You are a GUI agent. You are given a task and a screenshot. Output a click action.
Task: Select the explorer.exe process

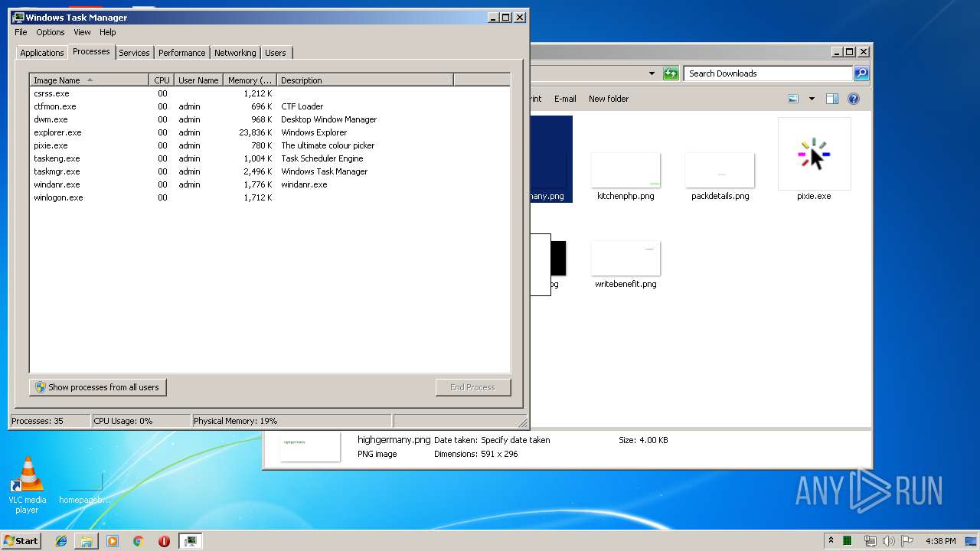[269, 132]
